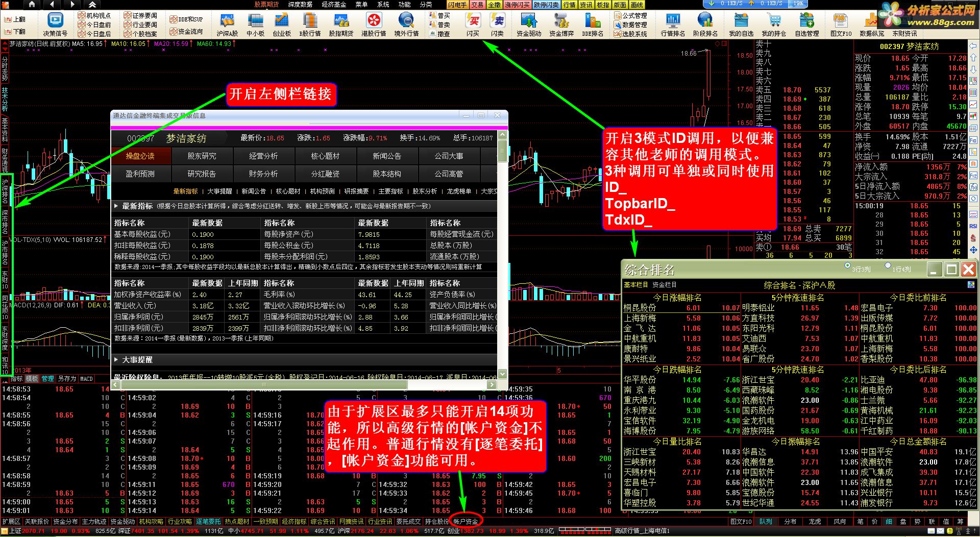Click the 闪买 quick-buy icon
Screen dimensions: 980x537
point(473,24)
